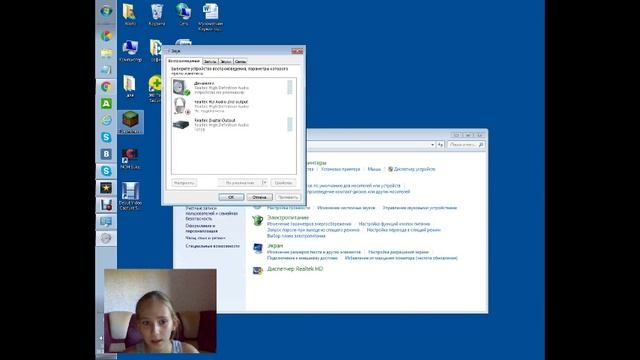The height and width of the screenshot is (360, 640).
Task: Select the Minecraft desktop icon
Action: click(130, 122)
